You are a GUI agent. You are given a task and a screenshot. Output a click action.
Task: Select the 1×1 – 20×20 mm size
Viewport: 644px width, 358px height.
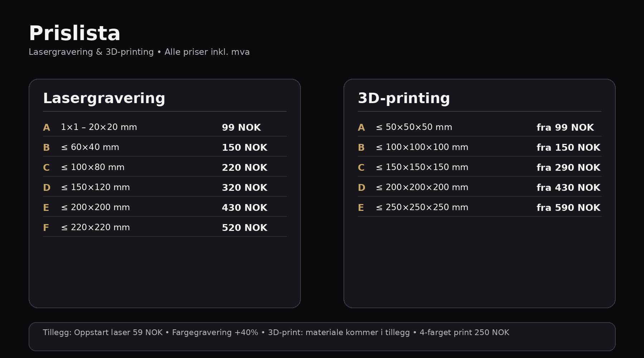(x=99, y=127)
